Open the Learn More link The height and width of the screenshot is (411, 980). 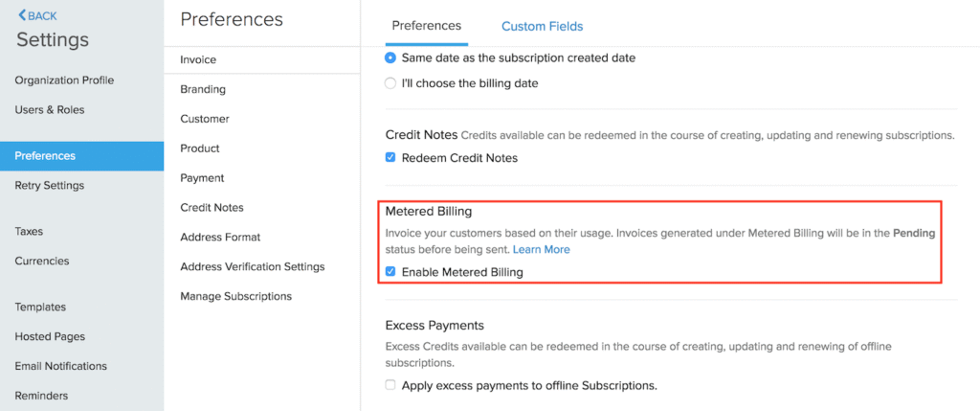click(x=541, y=249)
